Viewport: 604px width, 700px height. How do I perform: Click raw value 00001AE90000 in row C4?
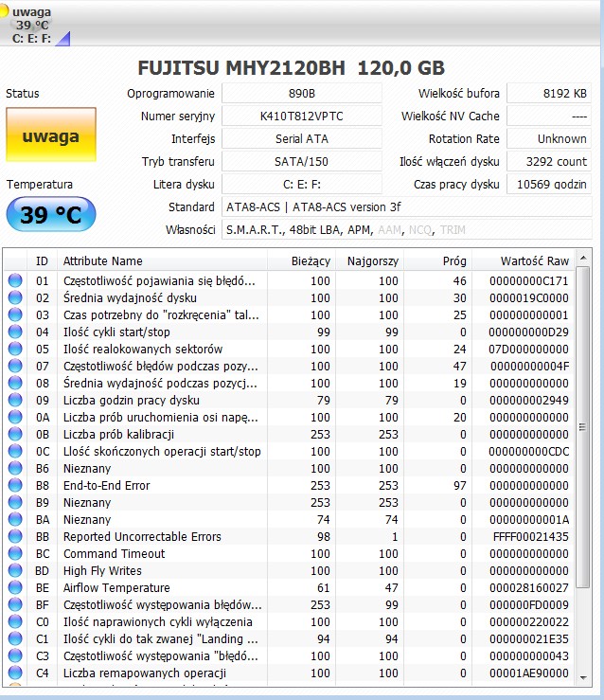pos(529,673)
